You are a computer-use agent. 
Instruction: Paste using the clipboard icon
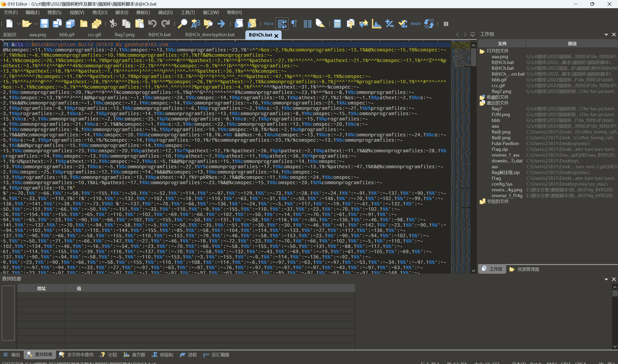pyautogui.click(x=140, y=24)
